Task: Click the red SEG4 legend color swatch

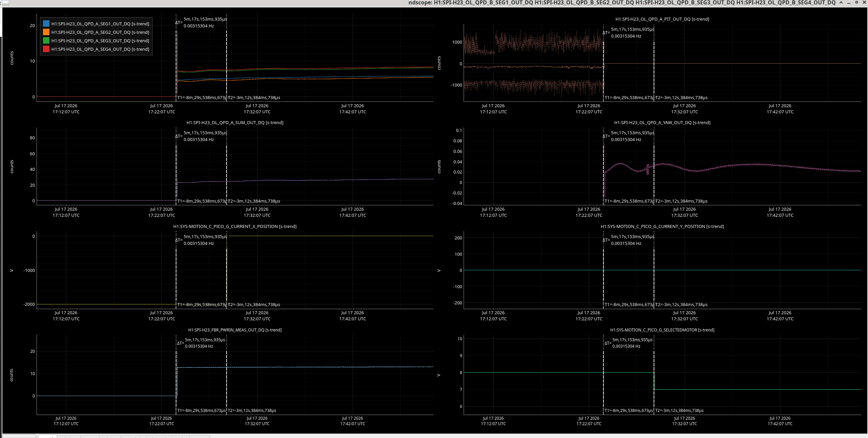Action: click(46, 49)
